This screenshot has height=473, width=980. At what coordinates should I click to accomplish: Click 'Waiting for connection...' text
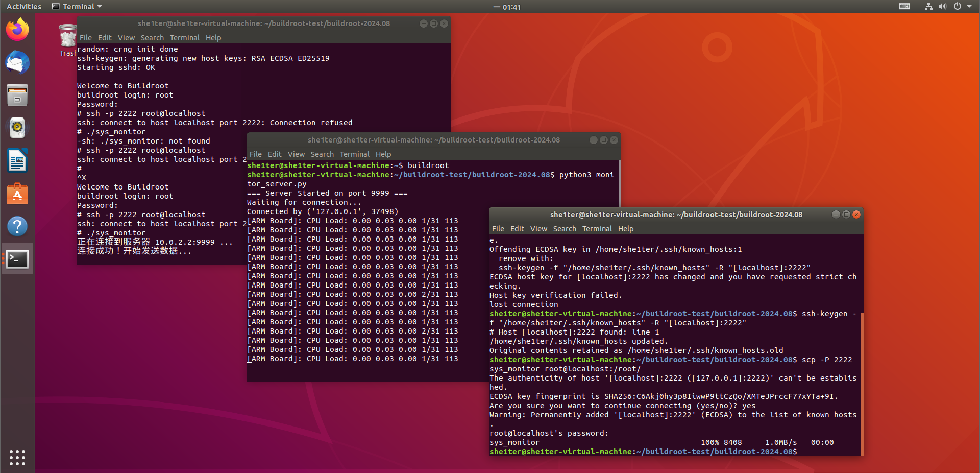[x=304, y=202]
